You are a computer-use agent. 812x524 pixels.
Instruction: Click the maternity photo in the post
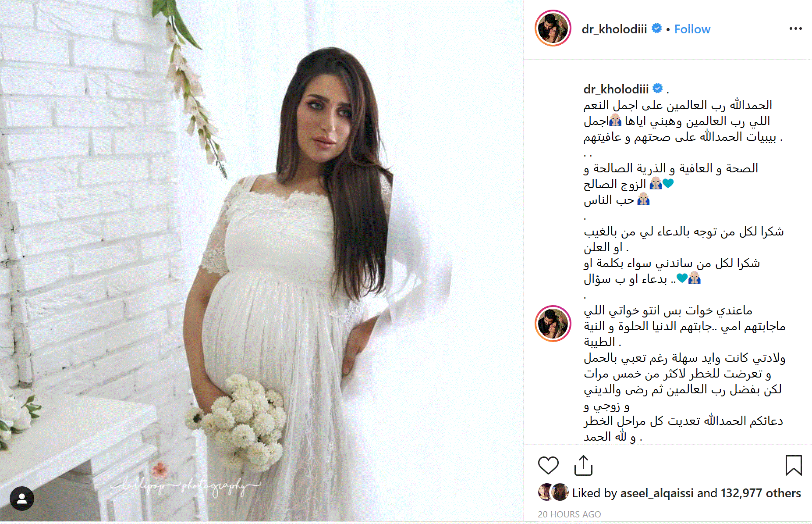point(262,261)
